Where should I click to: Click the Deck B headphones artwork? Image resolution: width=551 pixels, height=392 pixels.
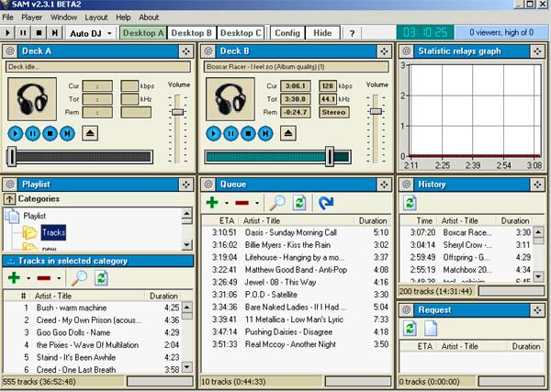(231, 99)
